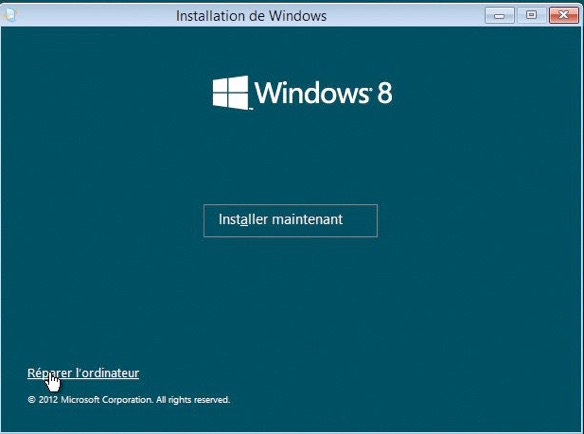Click the word Windows beside the flag
Image resolution: width=584 pixels, height=434 pixels.
pos(312,93)
